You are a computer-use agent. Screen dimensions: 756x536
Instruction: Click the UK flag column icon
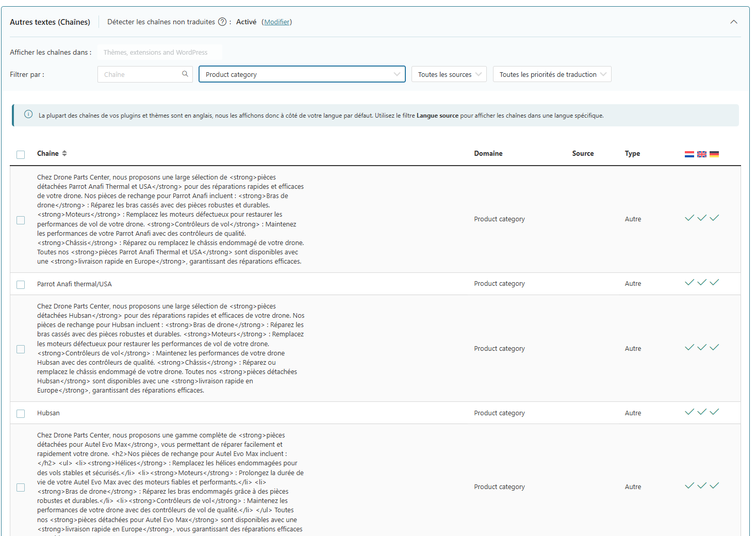point(702,154)
